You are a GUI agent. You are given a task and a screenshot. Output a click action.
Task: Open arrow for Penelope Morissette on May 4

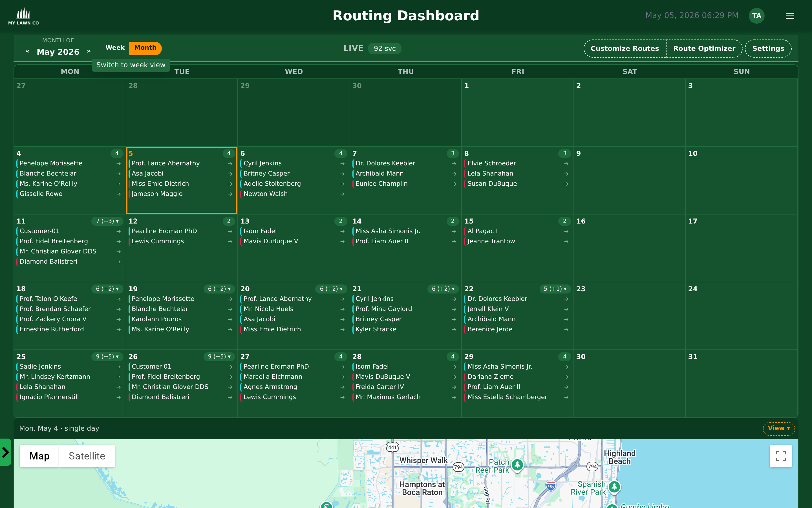(x=118, y=164)
